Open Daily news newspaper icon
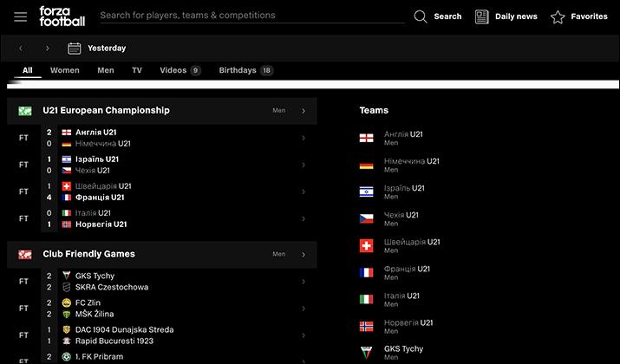620x364 pixels. pos(481,16)
